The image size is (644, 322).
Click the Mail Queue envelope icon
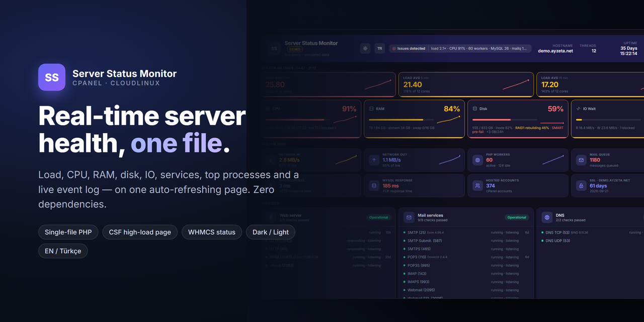(581, 160)
